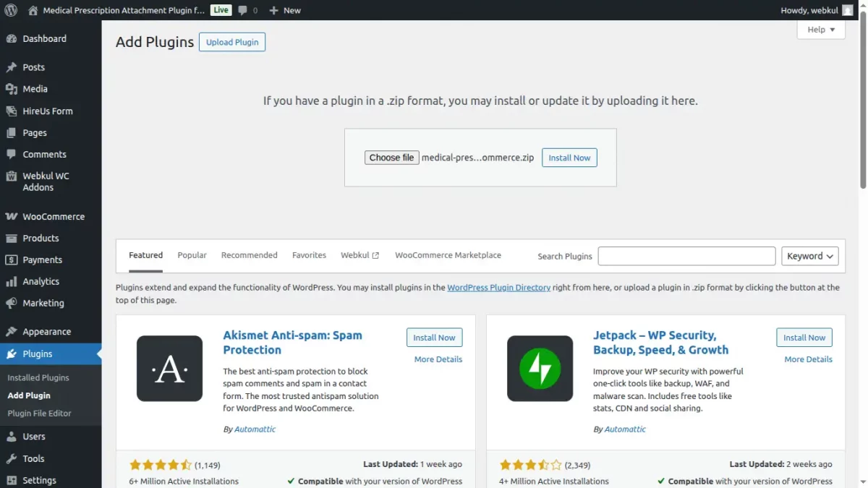868x488 pixels.
Task: Open the Keyword search filter dropdown
Action: (809, 255)
